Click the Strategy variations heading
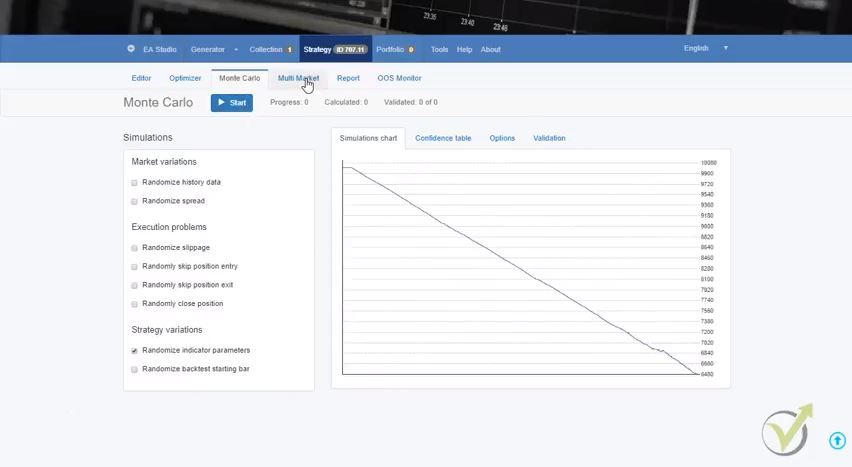Viewport: 852px width, 467px height. tap(167, 330)
